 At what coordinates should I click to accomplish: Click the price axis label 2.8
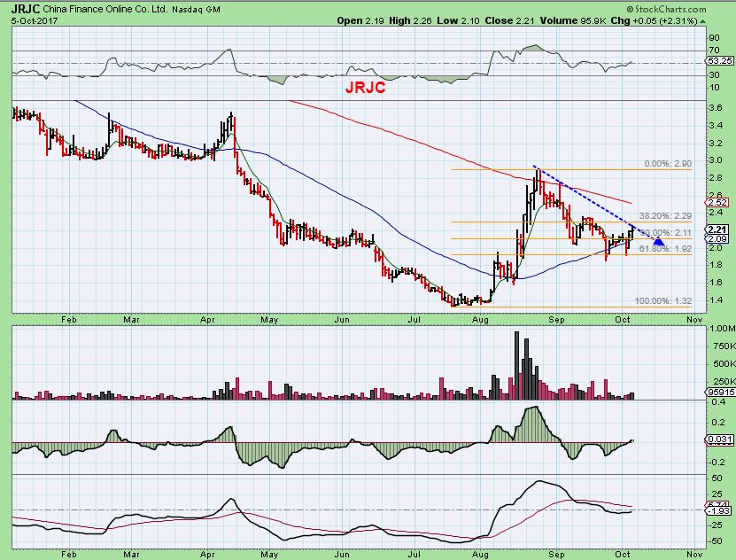(x=716, y=178)
